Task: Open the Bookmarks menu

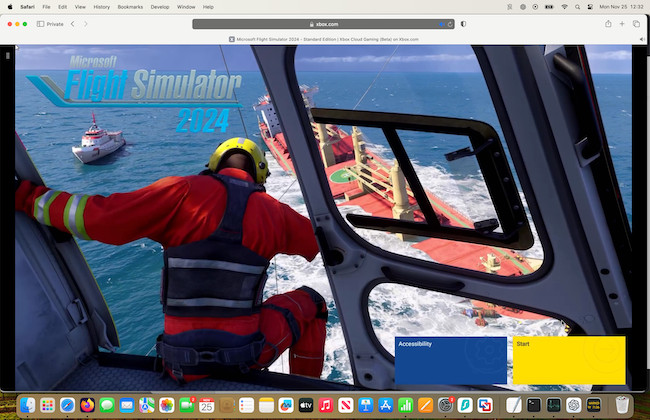Action: 130,6
